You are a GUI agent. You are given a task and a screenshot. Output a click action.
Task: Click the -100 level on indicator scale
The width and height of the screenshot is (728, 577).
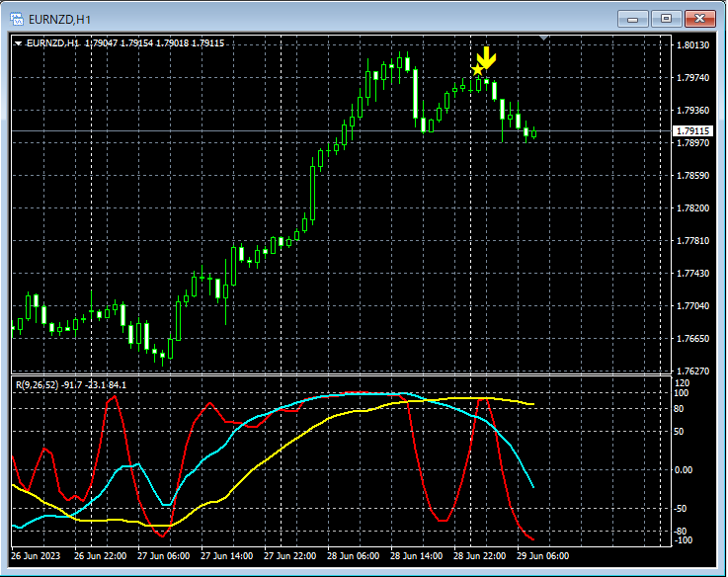[683, 540]
